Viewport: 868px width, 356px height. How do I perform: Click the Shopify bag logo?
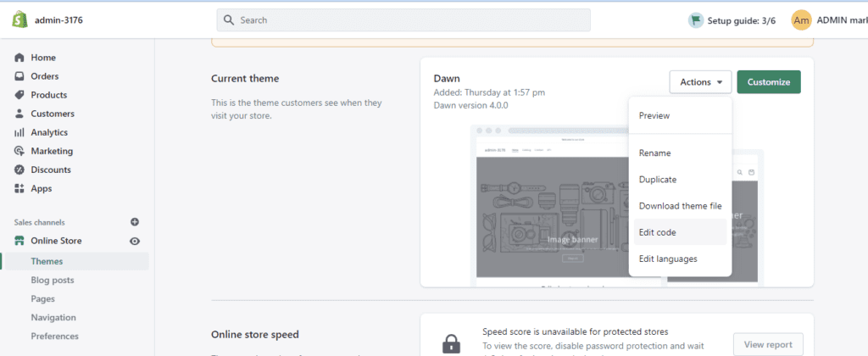point(20,20)
